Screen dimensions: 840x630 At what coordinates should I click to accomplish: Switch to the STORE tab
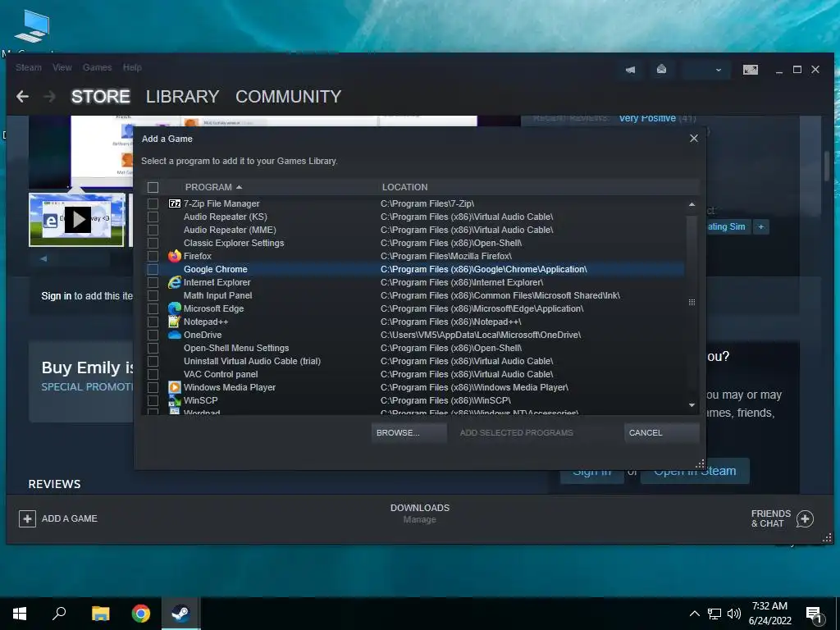pos(101,97)
